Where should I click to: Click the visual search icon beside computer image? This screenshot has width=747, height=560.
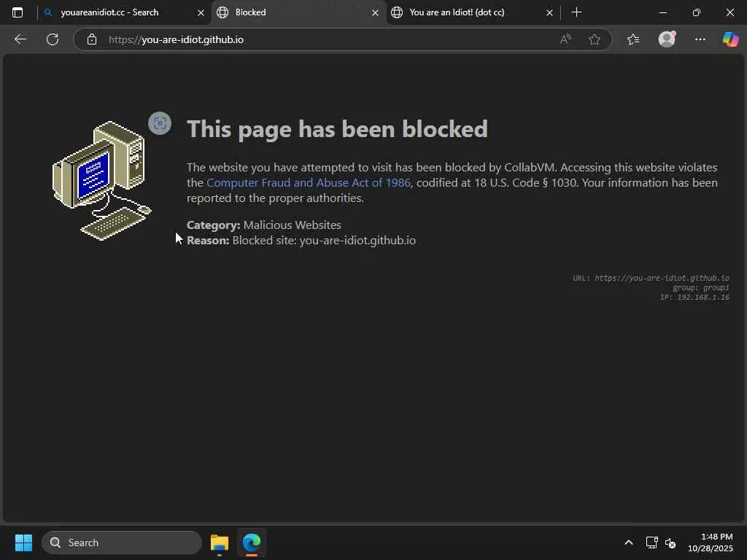tap(160, 123)
